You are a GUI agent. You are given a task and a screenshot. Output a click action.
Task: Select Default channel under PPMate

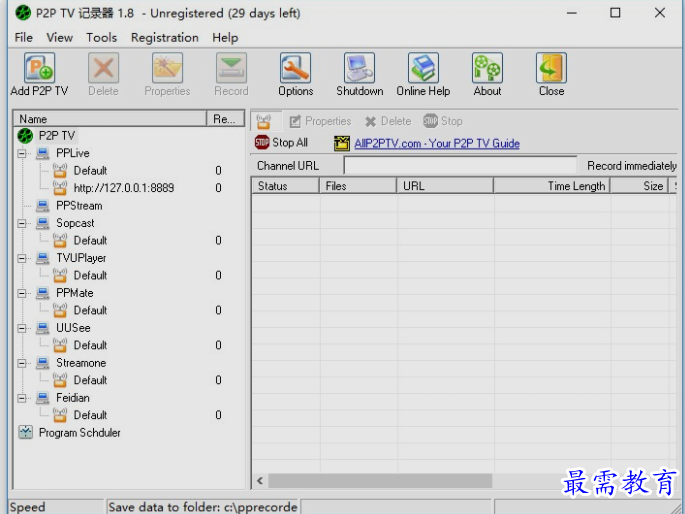tap(90, 310)
